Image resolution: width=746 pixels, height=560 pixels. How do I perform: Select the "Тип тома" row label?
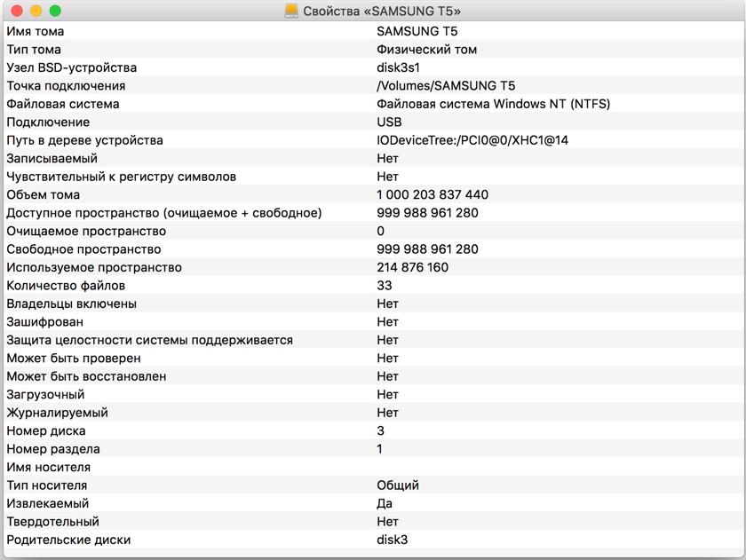pos(34,50)
